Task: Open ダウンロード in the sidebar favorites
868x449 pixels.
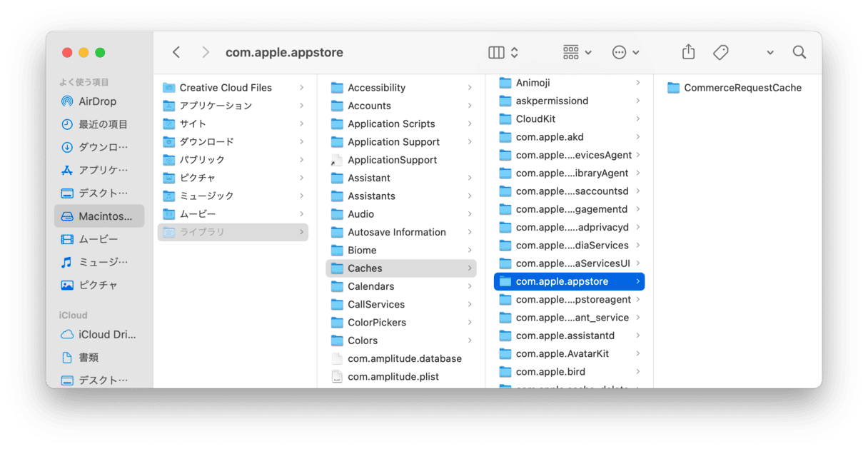Action: [x=99, y=147]
